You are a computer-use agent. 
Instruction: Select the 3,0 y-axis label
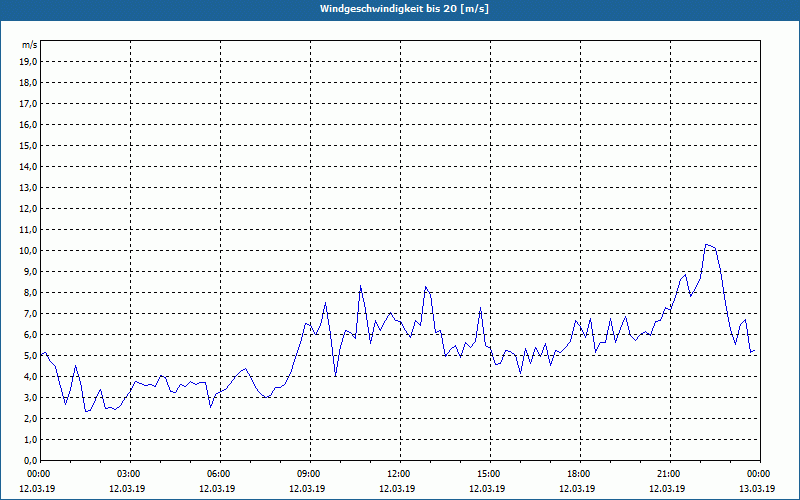click(x=31, y=397)
